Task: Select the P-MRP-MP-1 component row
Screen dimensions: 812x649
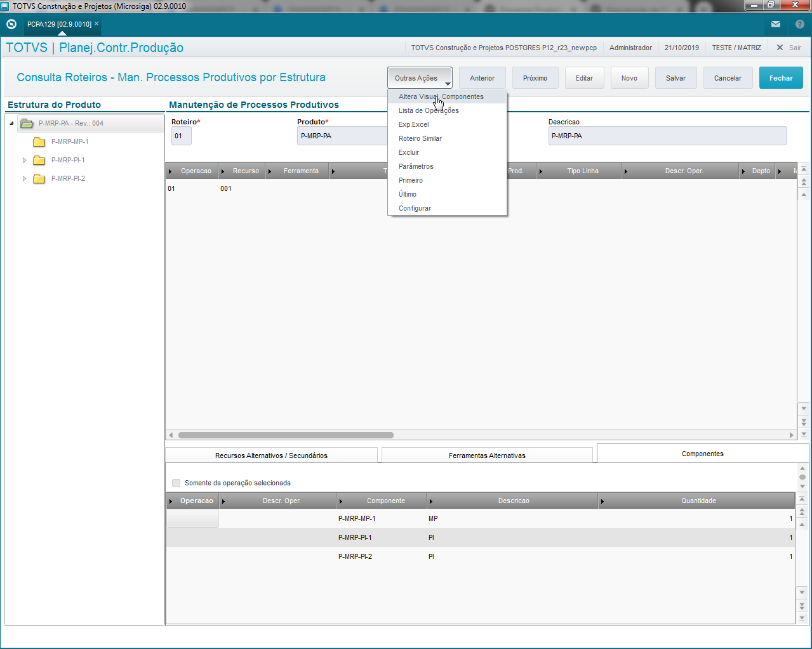Action: (481, 518)
